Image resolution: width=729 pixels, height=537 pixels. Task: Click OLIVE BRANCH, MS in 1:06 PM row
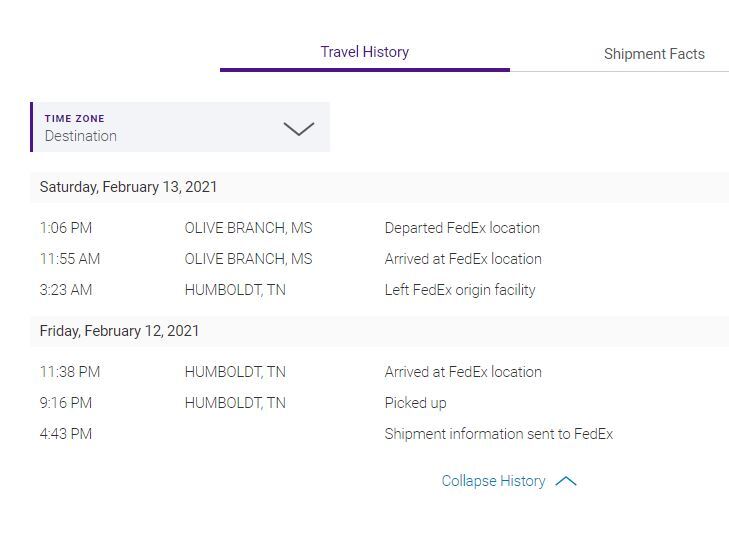(x=248, y=228)
